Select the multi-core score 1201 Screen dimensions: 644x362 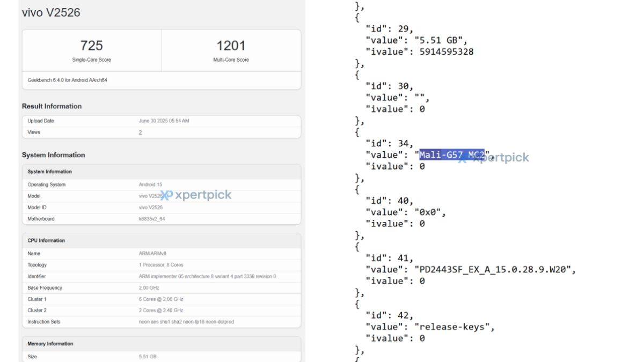pos(231,46)
